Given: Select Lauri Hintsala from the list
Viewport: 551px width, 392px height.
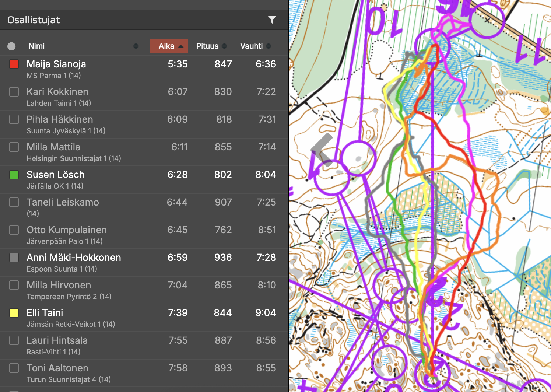Looking at the screenshot, I should click(x=57, y=340).
